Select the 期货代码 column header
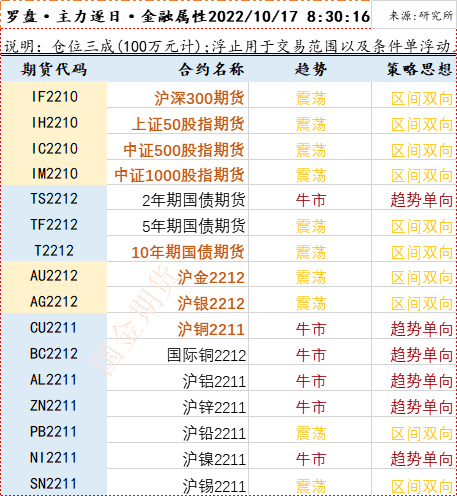 (54, 70)
